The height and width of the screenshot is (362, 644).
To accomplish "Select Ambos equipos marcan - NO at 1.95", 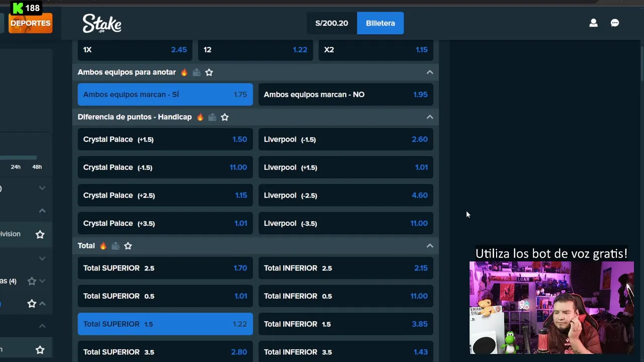I will (346, 95).
